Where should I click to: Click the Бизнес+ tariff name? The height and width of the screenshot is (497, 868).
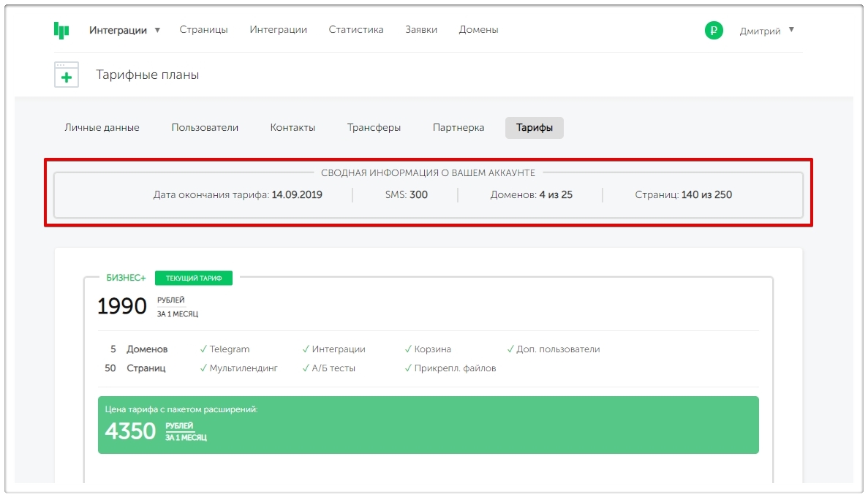[126, 278]
